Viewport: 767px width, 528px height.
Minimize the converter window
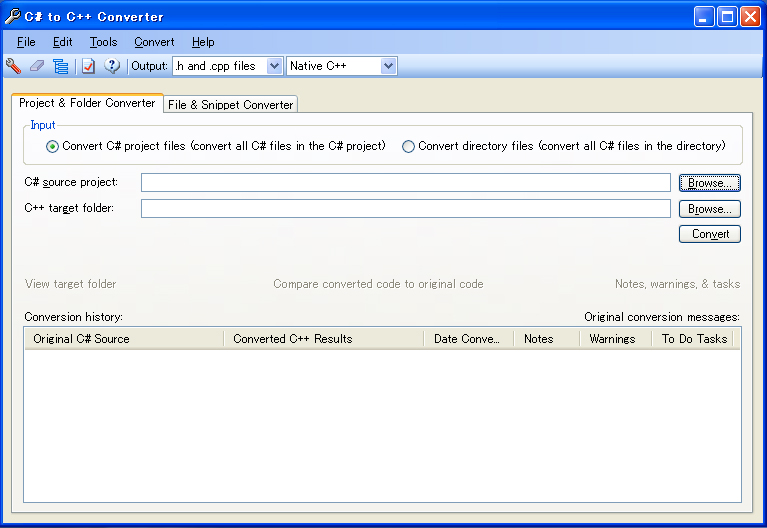[x=704, y=17]
